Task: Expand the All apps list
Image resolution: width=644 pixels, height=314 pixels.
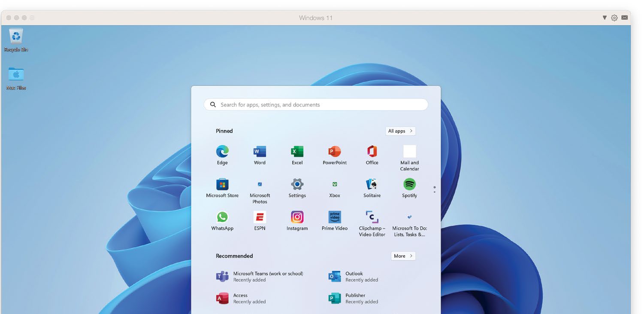Action: [400, 131]
